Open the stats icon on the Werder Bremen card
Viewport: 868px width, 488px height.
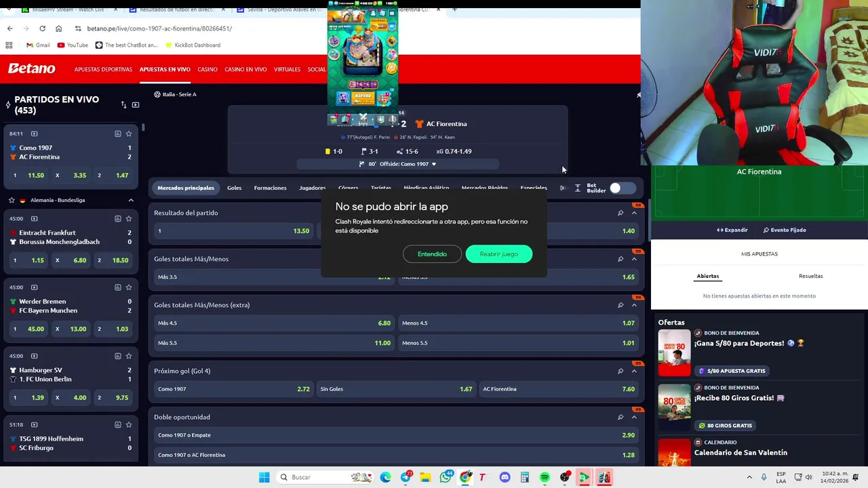(x=118, y=287)
